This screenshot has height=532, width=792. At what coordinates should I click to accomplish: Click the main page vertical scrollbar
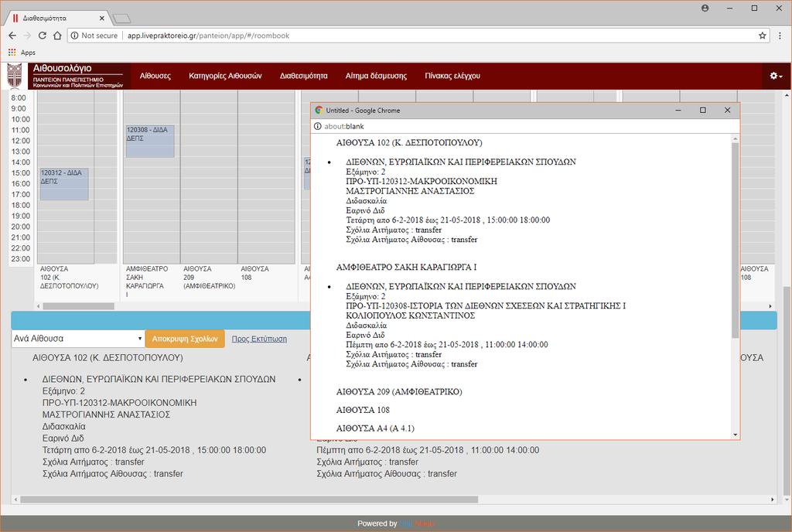point(787,391)
